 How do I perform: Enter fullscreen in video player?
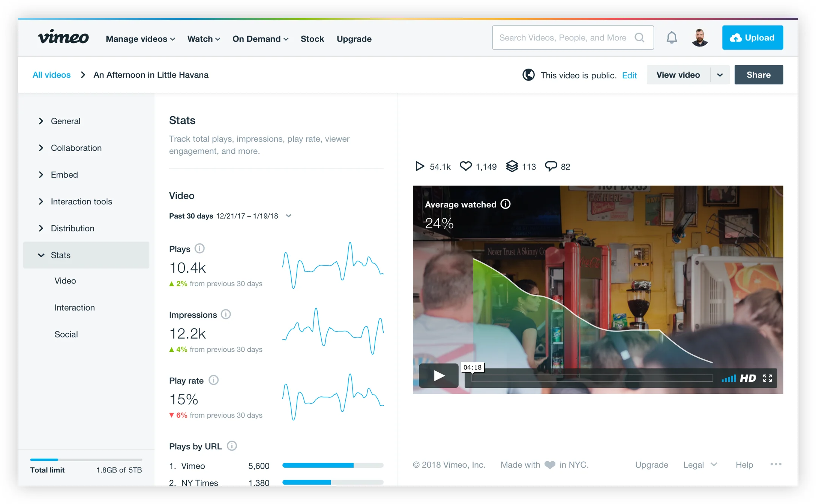[x=768, y=378]
